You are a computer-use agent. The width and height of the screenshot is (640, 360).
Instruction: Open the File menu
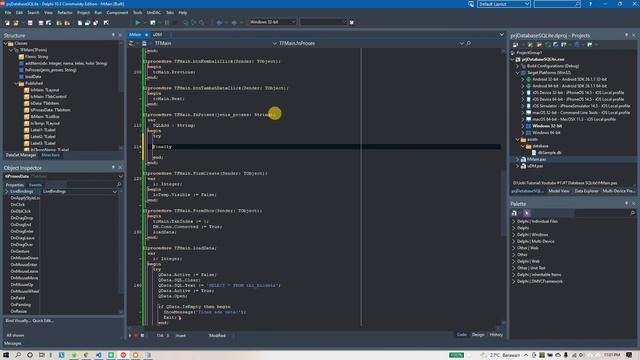pos(8,13)
